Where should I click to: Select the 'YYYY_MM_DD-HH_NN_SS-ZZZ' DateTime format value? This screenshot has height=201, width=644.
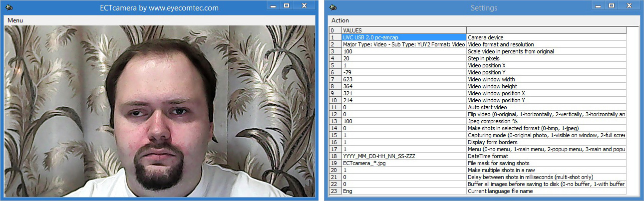click(404, 156)
